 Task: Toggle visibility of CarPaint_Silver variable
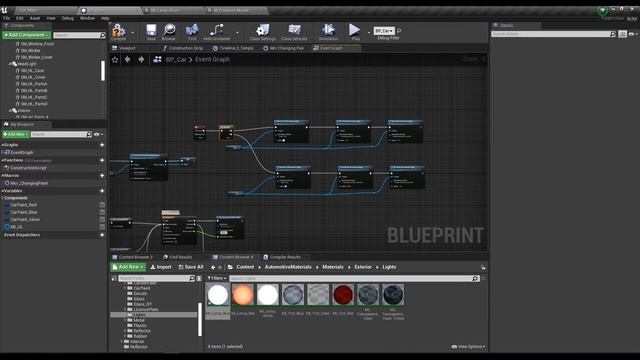(x=102, y=220)
